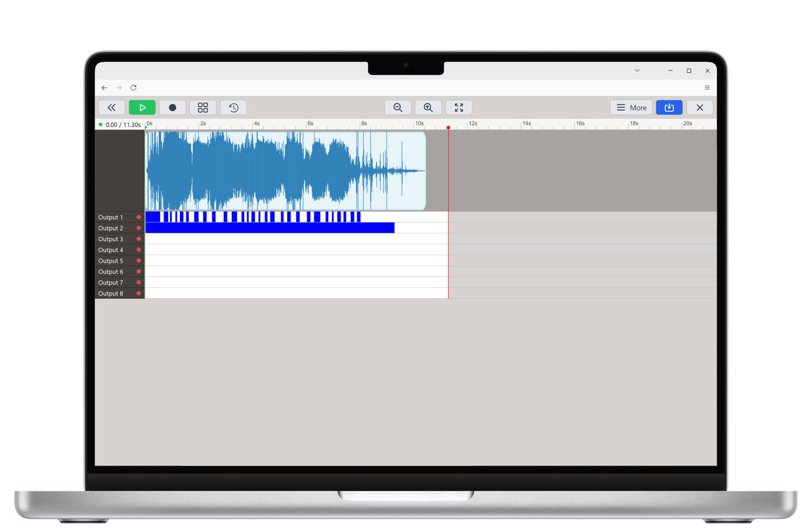Select the Output 5 track label
The height and width of the screenshot is (528, 812).
110,261
